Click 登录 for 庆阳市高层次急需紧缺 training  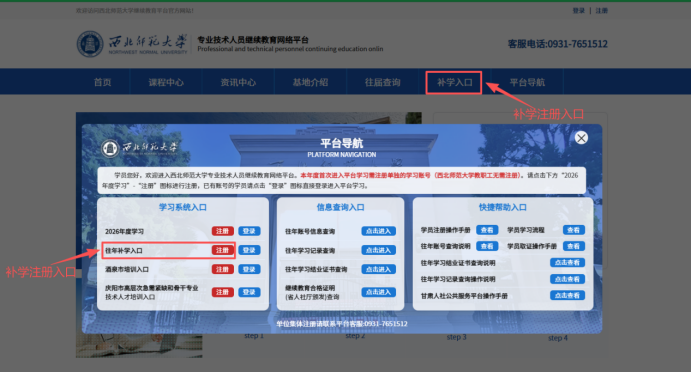point(249,292)
